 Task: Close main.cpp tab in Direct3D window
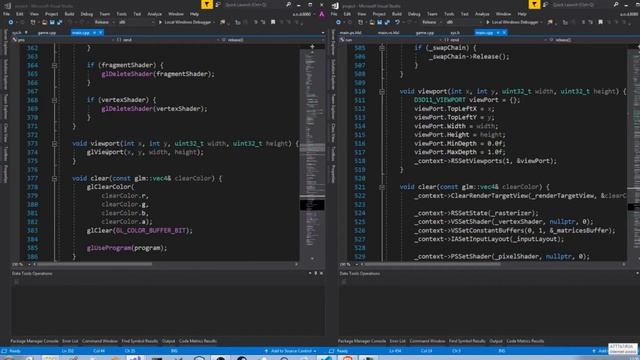504,32
